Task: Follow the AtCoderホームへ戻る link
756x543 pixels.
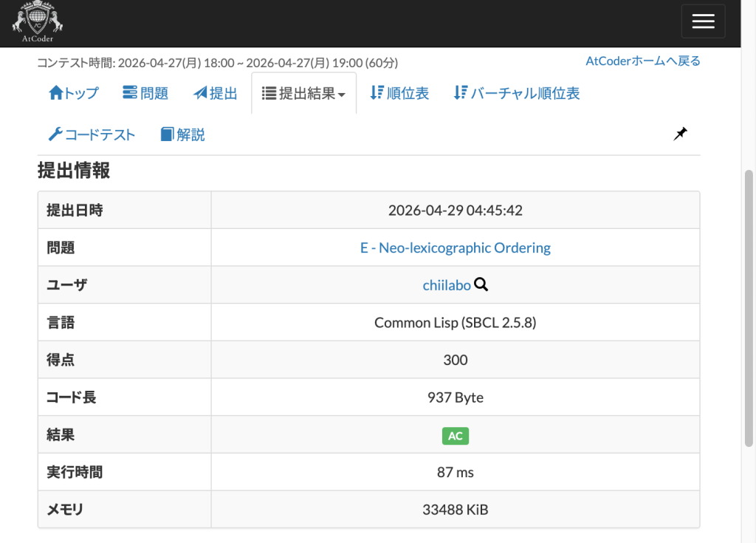Action: [x=642, y=61]
